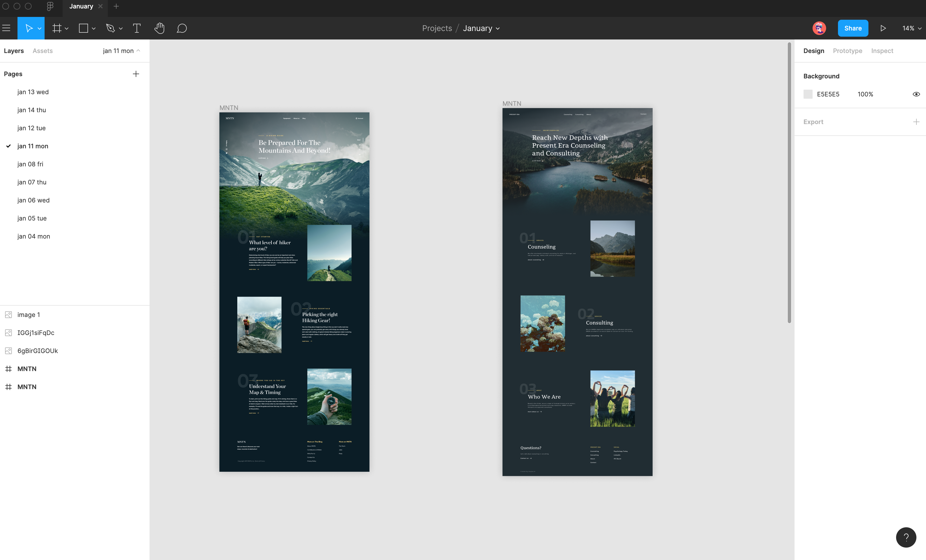
Task: Click the E5E5E5 background color swatch
Action: pyautogui.click(x=807, y=94)
